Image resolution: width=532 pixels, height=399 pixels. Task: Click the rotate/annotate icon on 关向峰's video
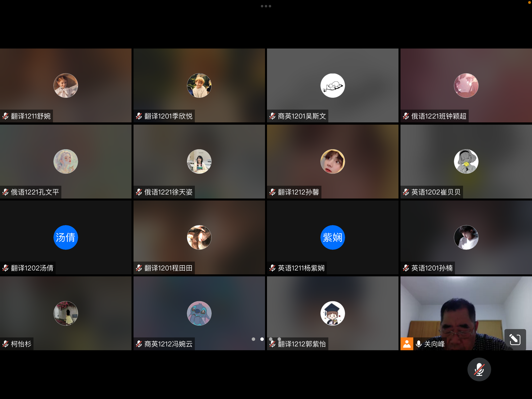click(x=515, y=340)
